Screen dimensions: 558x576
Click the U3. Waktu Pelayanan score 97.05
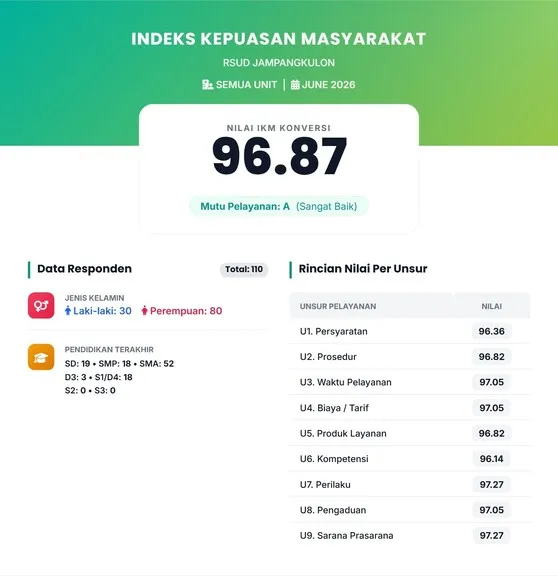(492, 382)
